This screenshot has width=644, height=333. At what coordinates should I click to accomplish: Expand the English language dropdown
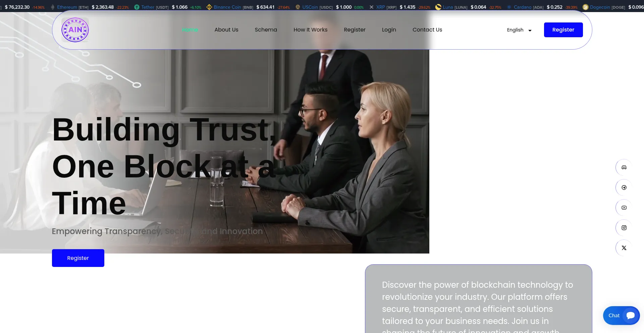tap(519, 30)
